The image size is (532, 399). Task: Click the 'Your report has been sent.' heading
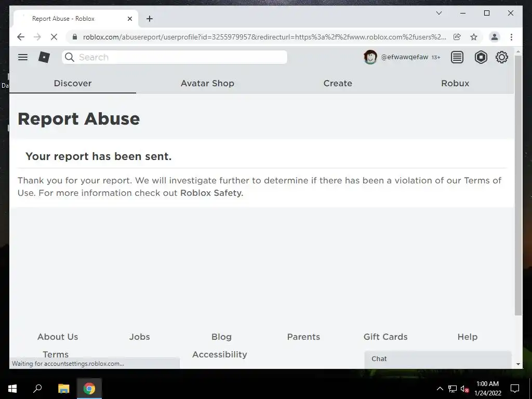[98, 156]
